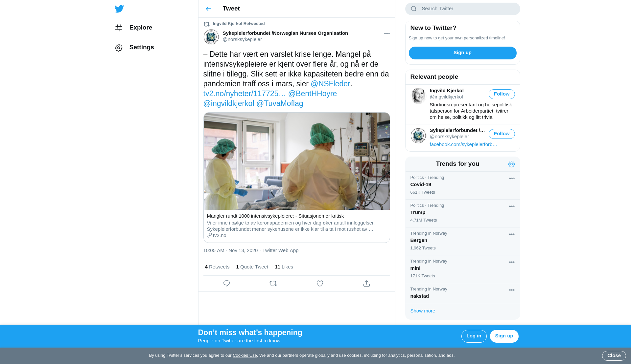Open the Bergen trend
Viewport: 631px width, 364px height.
coord(462,241)
